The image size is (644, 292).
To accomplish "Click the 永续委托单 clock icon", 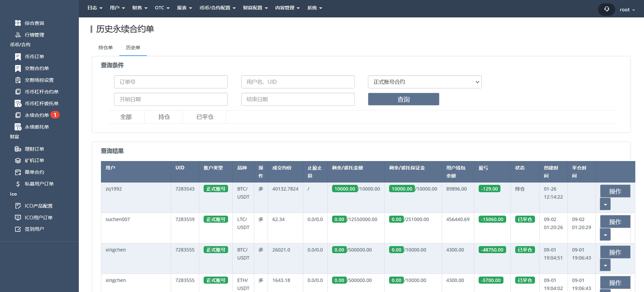I will point(18,127).
